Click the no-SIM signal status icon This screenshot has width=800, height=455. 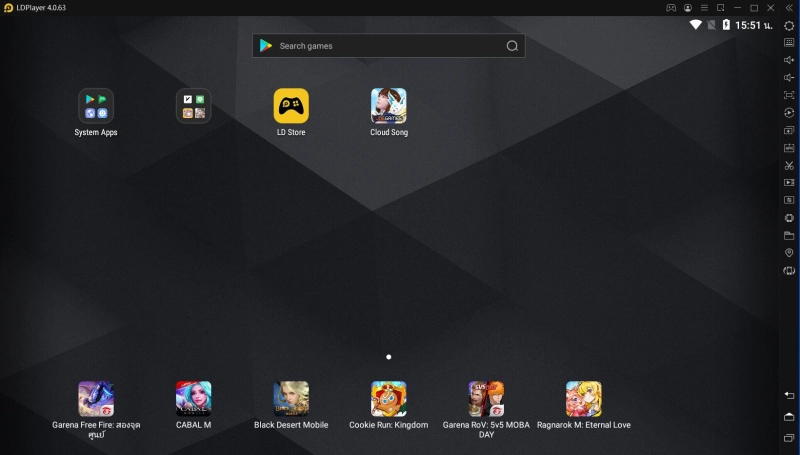(x=711, y=25)
